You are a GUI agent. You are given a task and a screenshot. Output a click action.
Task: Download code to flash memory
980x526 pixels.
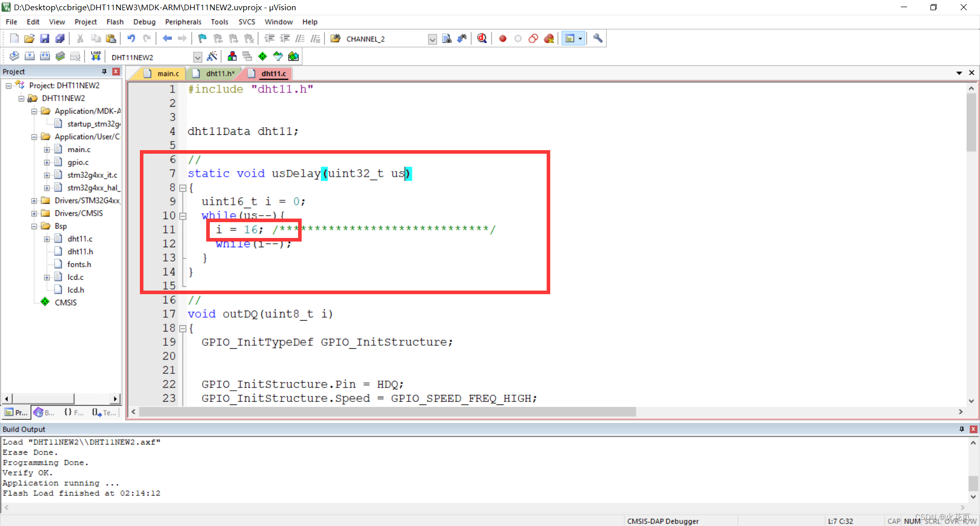click(95, 56)
